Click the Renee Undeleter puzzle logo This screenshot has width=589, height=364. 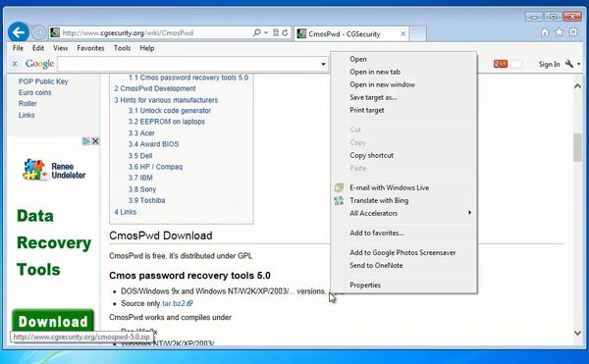click(x=34, y=170)
